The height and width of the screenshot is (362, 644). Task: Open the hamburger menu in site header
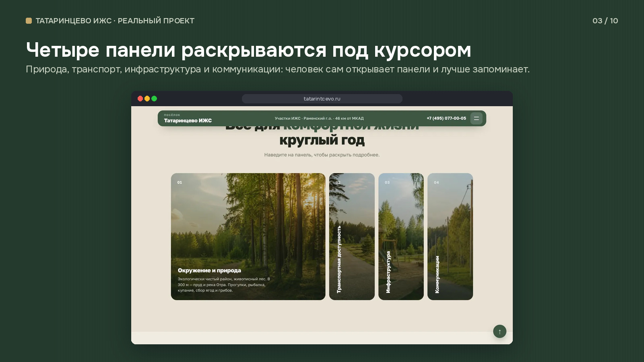pos(476,118)
